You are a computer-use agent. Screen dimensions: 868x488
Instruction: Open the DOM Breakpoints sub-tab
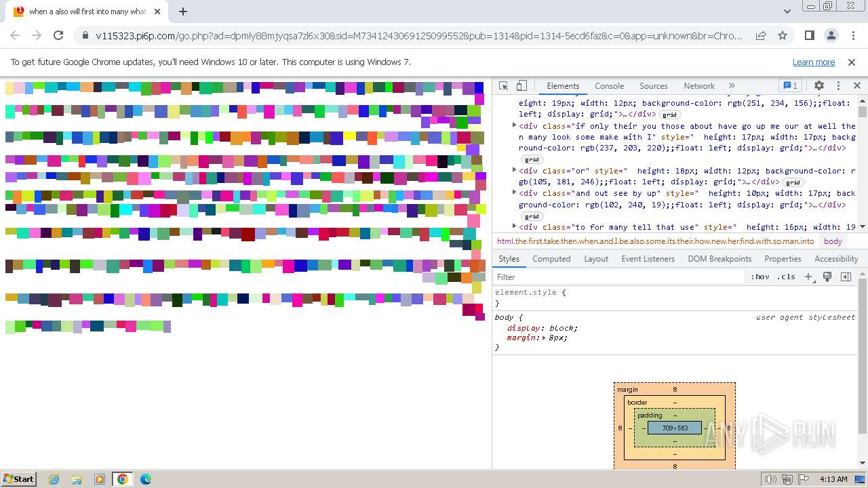click(x=719, y=259)
